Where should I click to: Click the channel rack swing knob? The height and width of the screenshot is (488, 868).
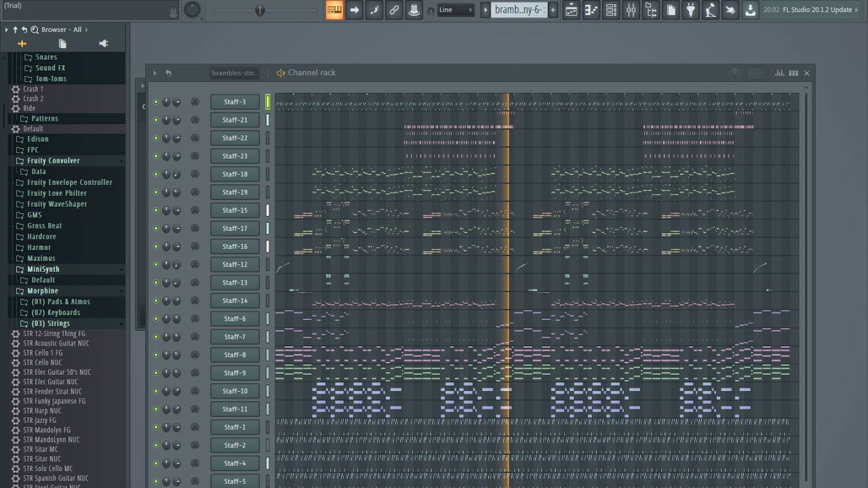point(734,73)
